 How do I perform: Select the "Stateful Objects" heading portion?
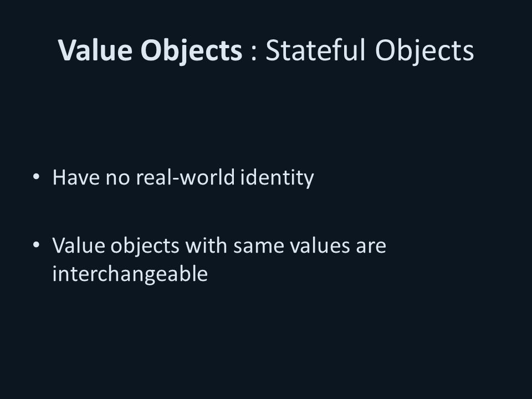pyautogui.click(x=370, y=50)
